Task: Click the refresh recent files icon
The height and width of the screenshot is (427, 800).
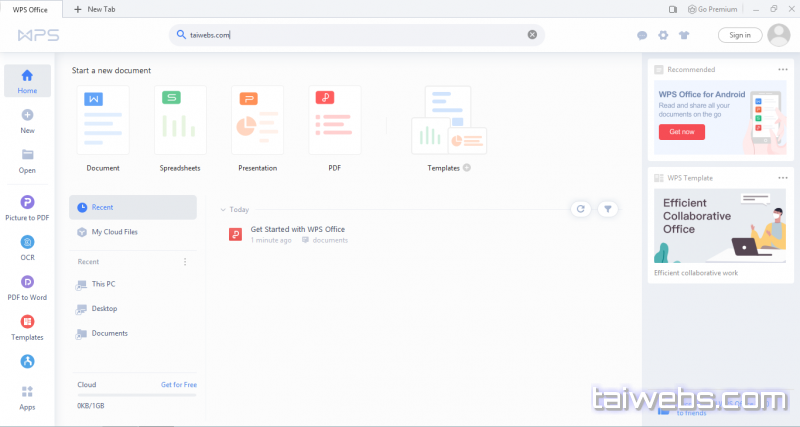Action: pyautogui.click(x=579, y=209)
